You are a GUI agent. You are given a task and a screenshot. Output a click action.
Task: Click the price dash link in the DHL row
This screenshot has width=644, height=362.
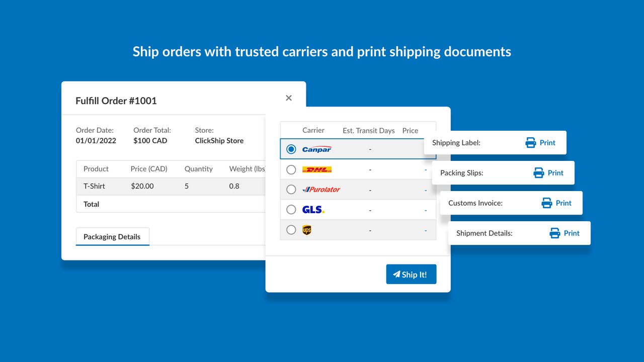[425, 169]
